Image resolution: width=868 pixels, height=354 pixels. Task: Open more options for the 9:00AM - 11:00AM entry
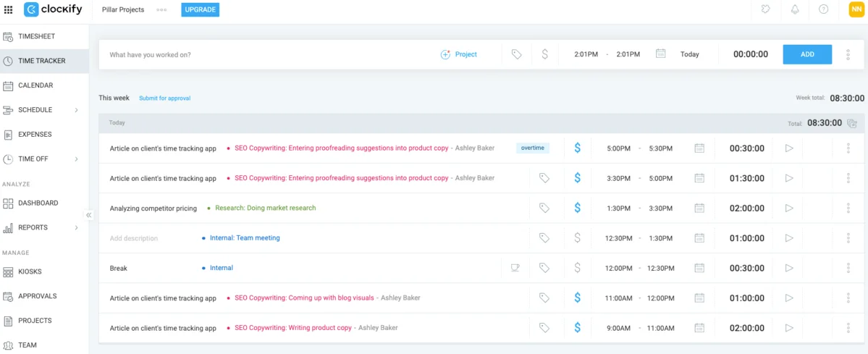(848, 328)
